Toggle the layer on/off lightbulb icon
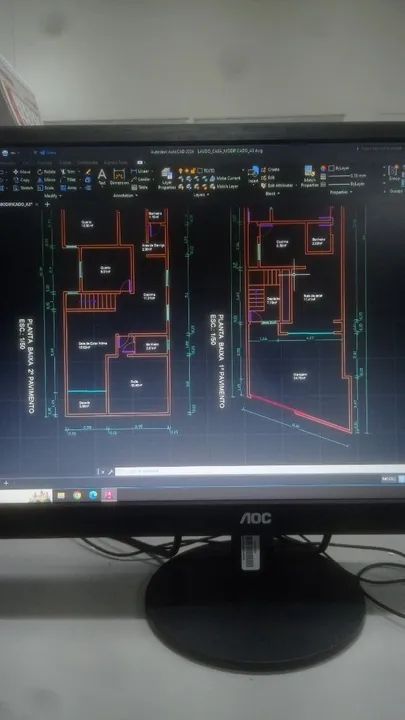The height and width of the screenshot is (720, 405). [x=181, y=171]
